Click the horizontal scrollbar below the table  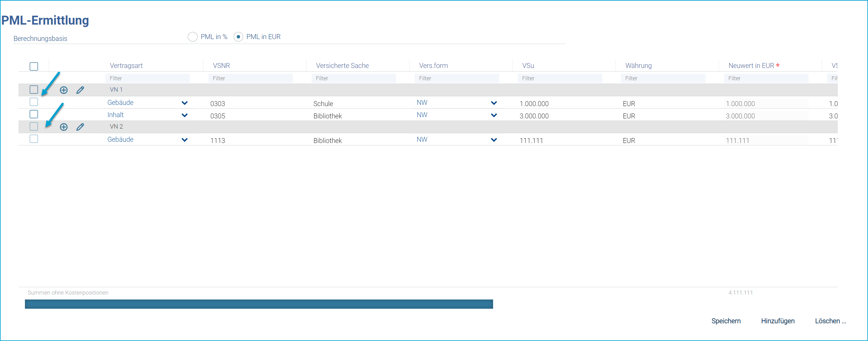[x=259, y=304]
